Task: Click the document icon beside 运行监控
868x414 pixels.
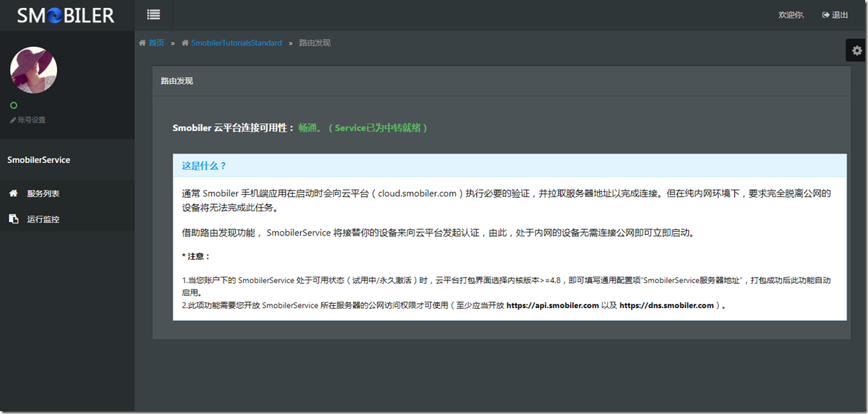Action: click(x=14, y=219)
